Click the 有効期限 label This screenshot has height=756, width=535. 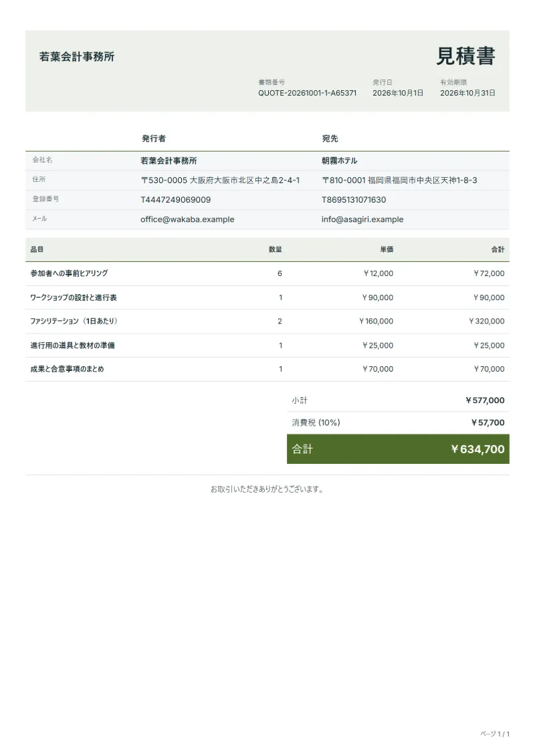point(453,82)
